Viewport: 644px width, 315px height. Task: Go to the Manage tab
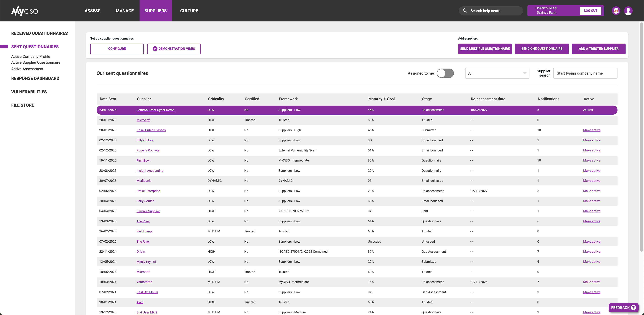point(125,11)
